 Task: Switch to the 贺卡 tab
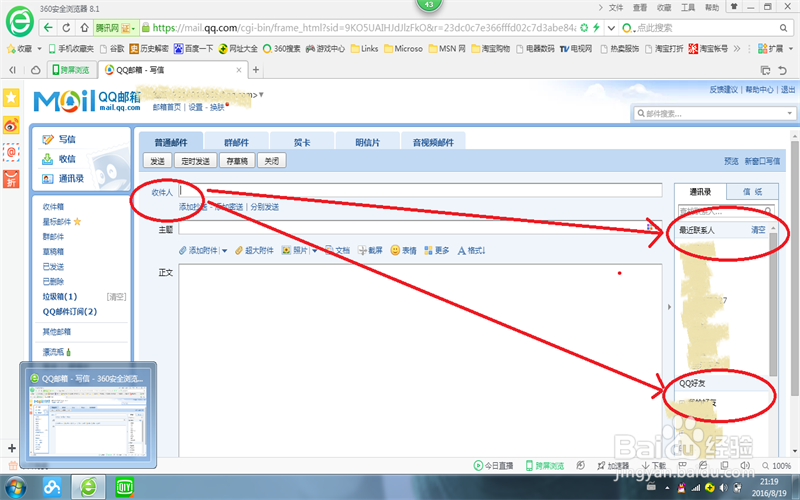[x=302, y=142]
